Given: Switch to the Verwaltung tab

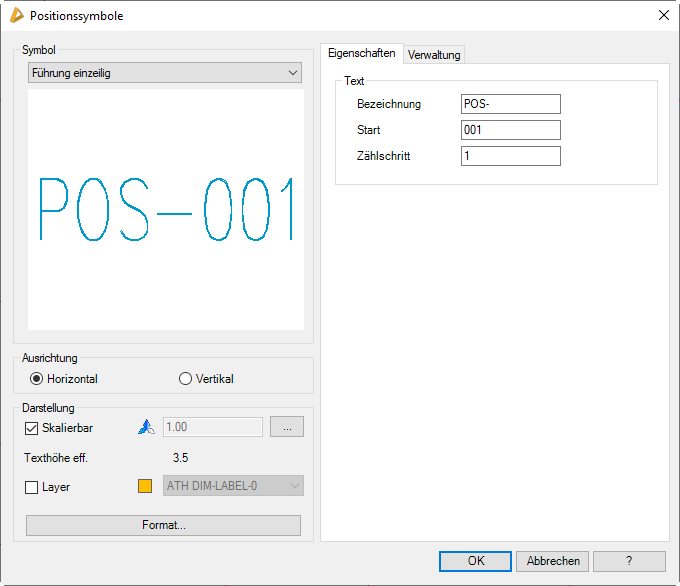Looking at the screenshot, I should coord(434,55).
